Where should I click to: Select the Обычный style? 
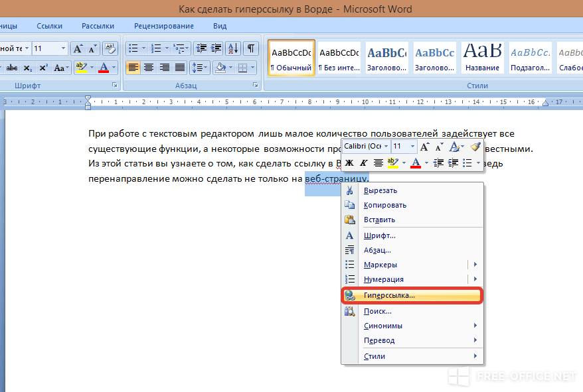point(291,58)
